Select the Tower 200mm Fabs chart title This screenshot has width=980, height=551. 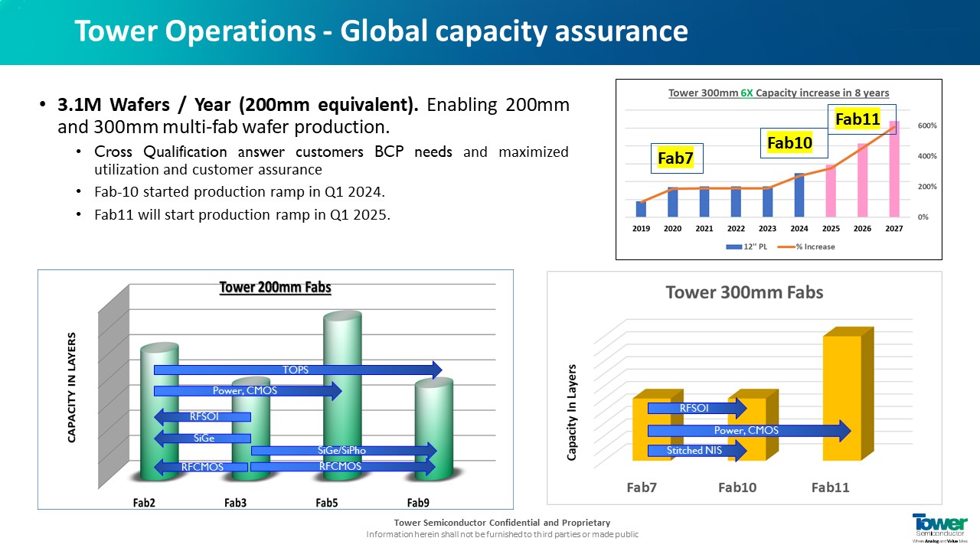click(x=275, y=288)
